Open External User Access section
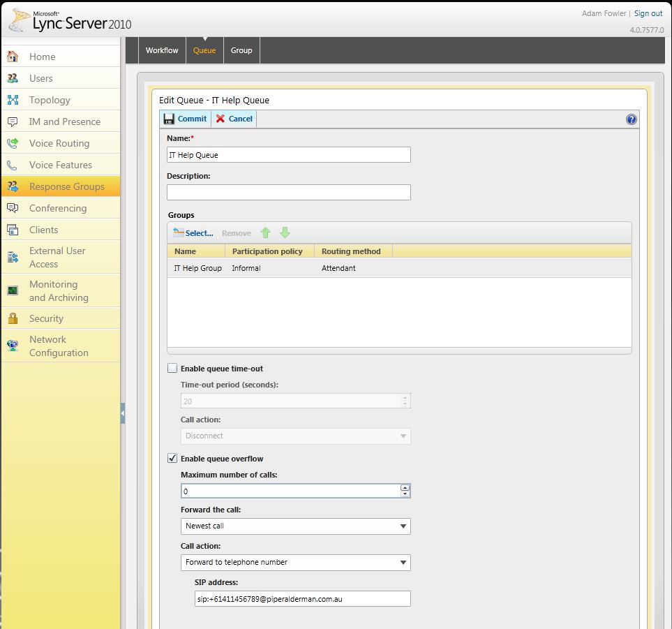The width and height of the screenshot is (672, 629). click(x=61, y=258)
